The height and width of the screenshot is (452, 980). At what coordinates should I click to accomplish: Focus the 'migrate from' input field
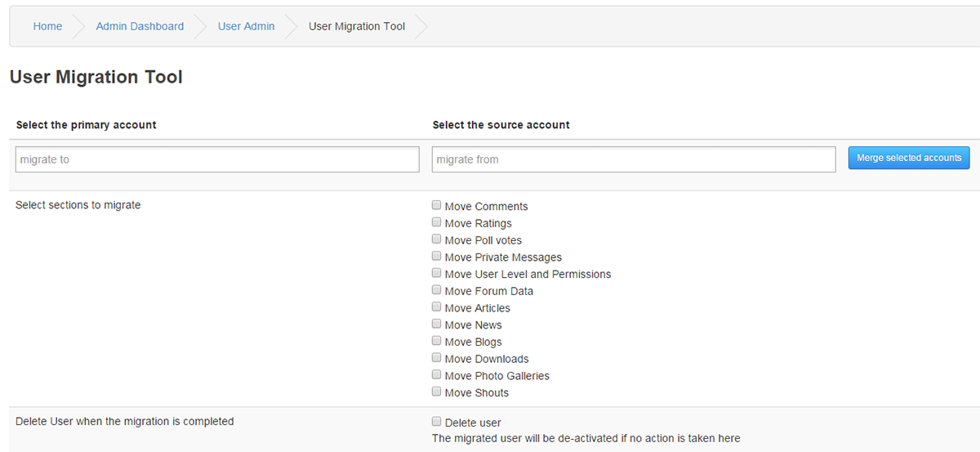634,159
